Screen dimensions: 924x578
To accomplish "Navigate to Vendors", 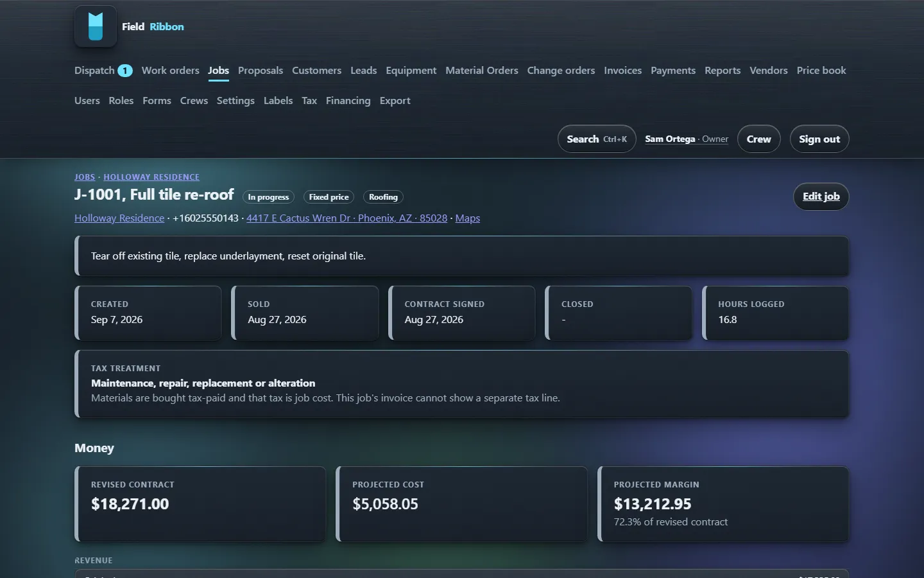I will (769, 71).
